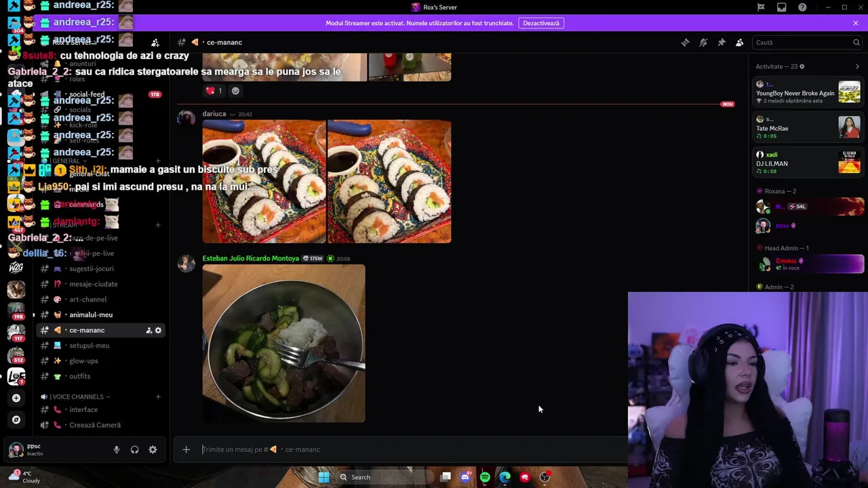Open User Settings gear in user panel

(153, 449)
